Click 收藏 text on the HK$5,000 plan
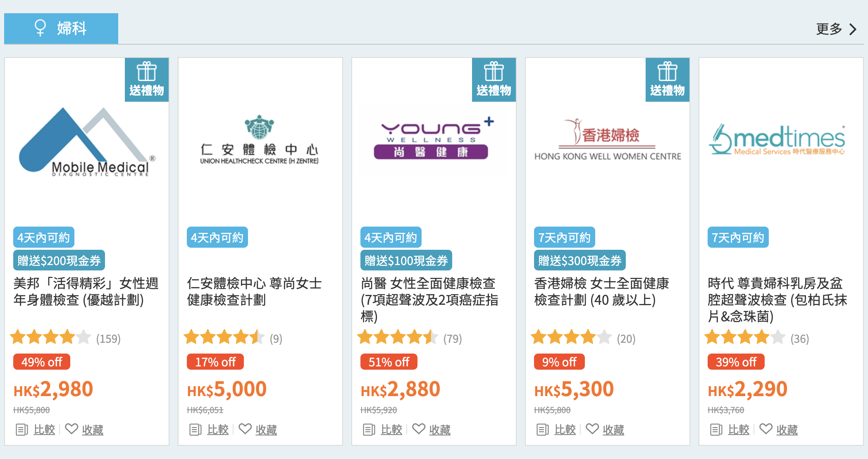Screen dimensions: 868x459 (x=266, y=430)
